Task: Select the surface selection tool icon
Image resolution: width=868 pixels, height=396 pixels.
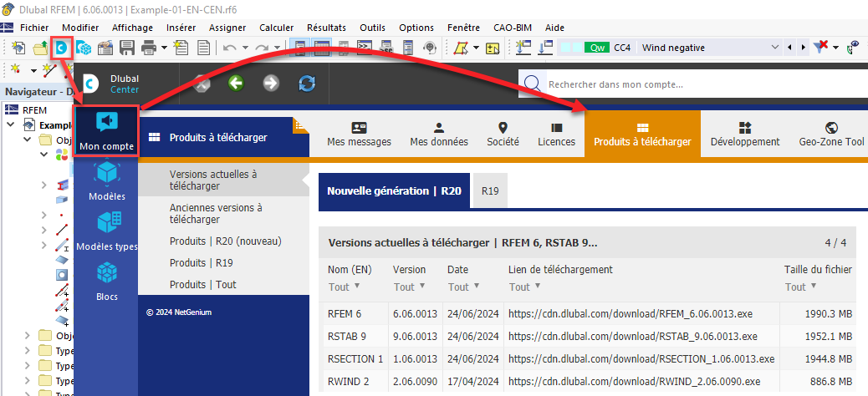Action: point(461,48)
